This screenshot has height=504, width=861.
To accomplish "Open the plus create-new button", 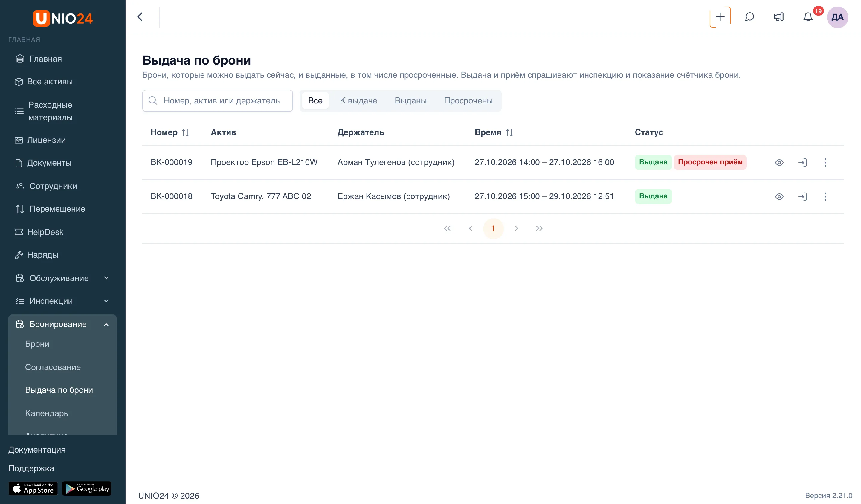I will point(720,17).
